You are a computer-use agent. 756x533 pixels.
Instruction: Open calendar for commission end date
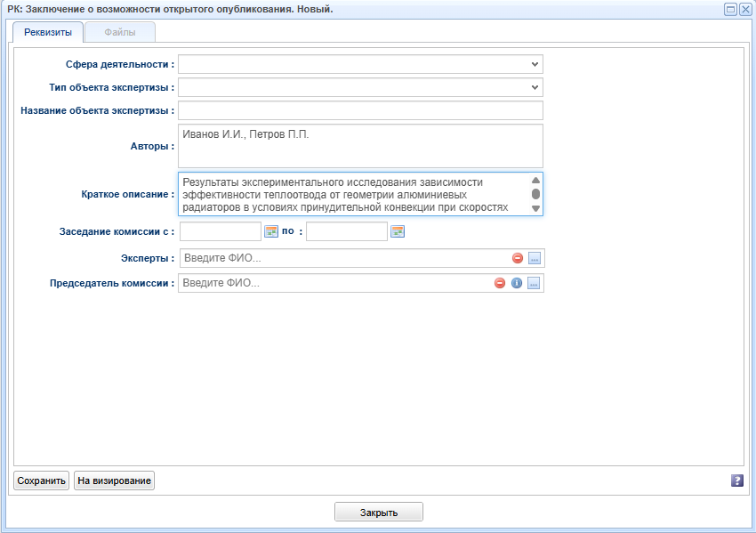tap(398, 231)
